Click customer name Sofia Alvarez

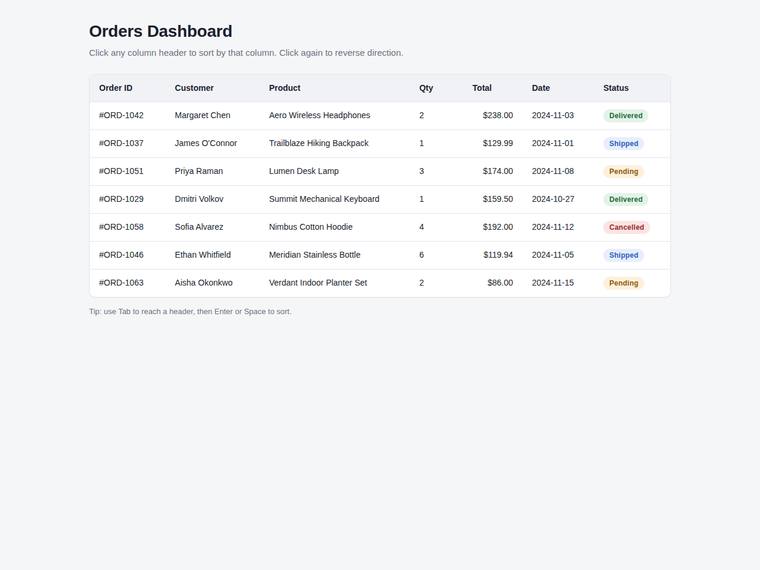(199, 227)
